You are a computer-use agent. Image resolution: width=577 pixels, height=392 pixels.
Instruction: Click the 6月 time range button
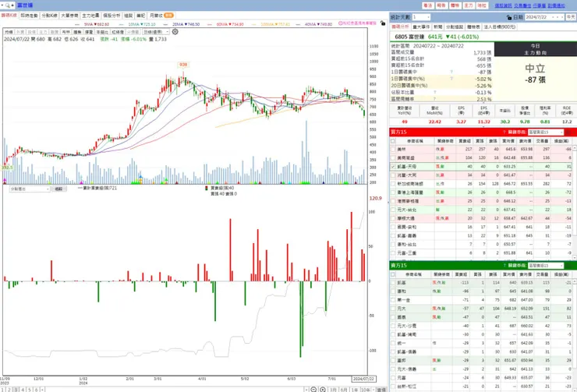[344, 390]
